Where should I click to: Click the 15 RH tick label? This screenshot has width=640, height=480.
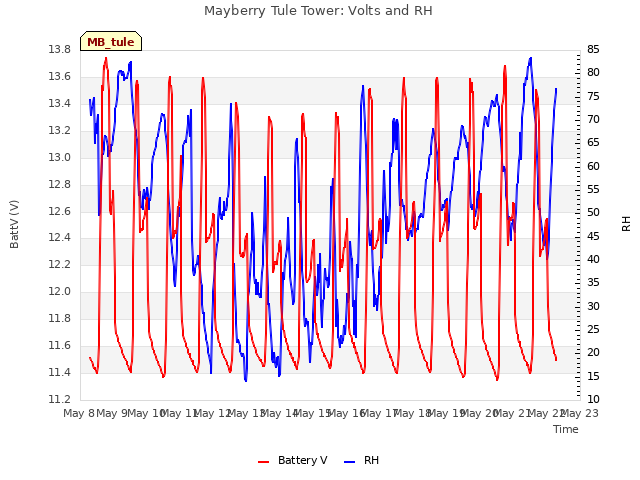click(x=593, y=376)
